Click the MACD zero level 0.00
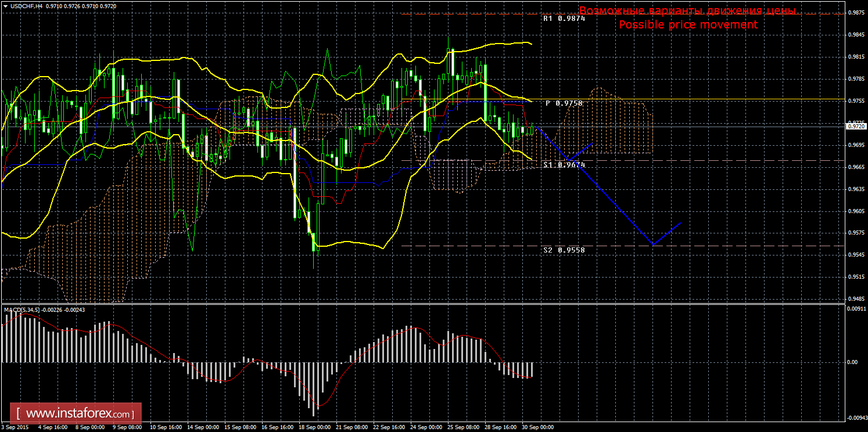Screen dimensions: 868x432 (x=852, y=362)
